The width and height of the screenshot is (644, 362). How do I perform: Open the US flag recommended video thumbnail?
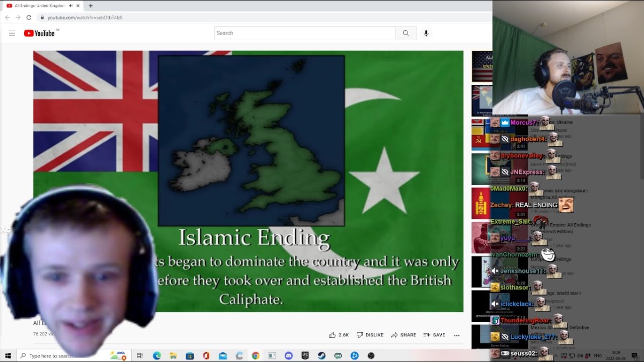482,66
